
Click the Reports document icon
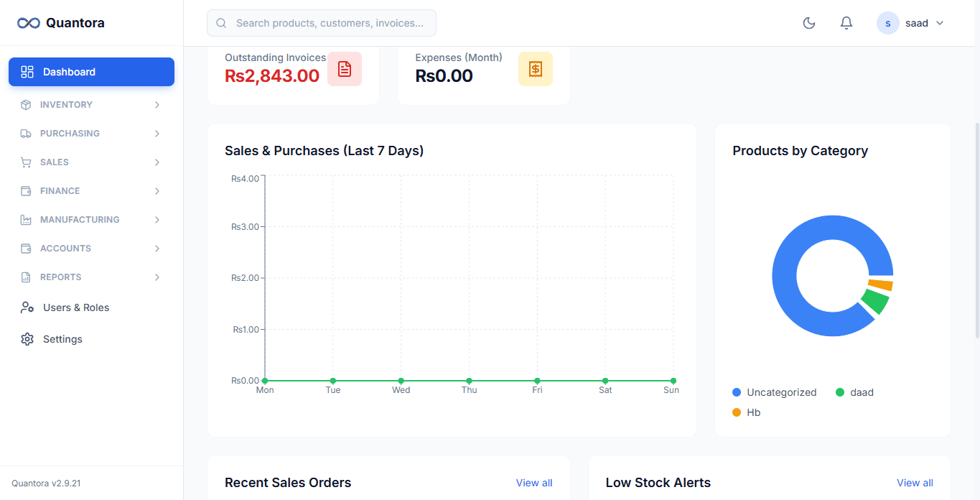pyautogui.click(x=26, y=277)
